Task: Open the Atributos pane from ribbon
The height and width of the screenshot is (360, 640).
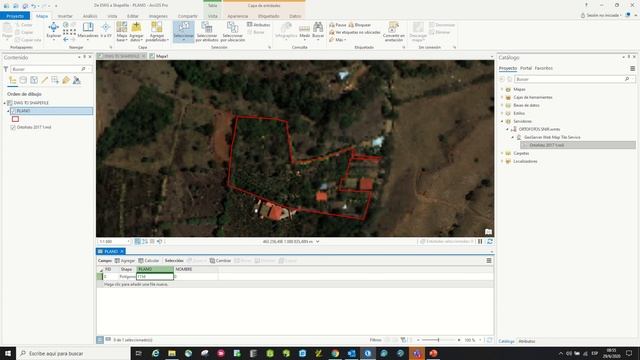Action: pyautogui.click(x=258, y=25)
